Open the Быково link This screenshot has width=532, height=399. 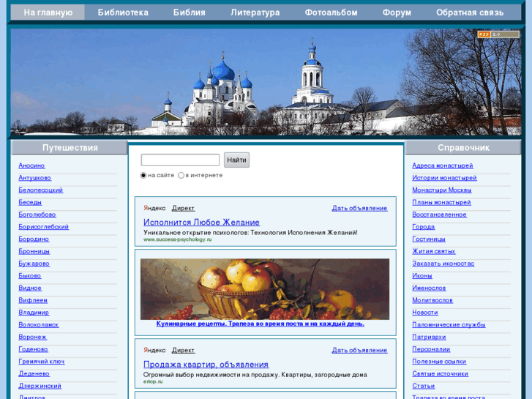tap(29, 275)
